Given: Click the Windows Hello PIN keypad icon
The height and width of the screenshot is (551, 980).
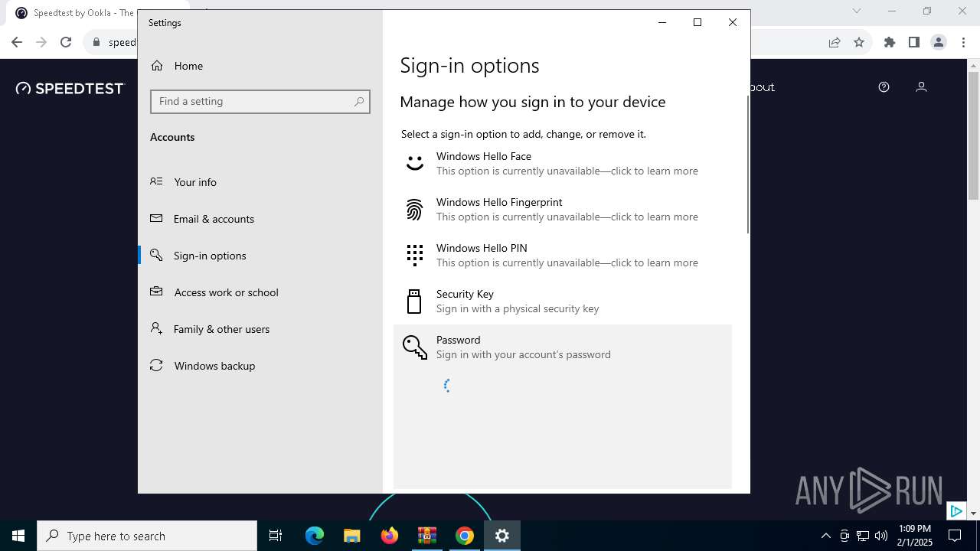Looking at the screenshot, I should pos(414,255).
